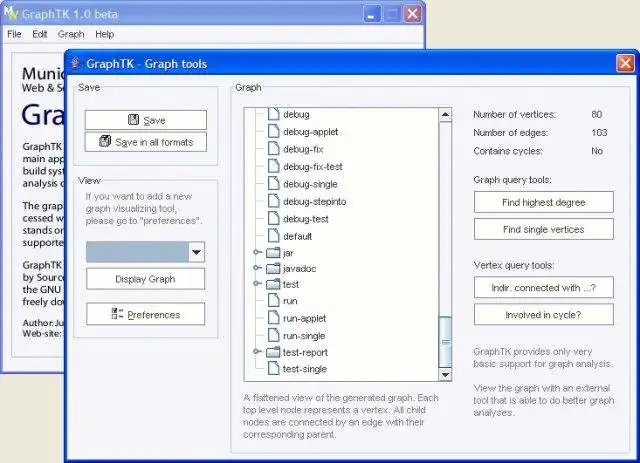
Task: Open Graph menu in GraphTK main window
Action: (x=71, y=34)
